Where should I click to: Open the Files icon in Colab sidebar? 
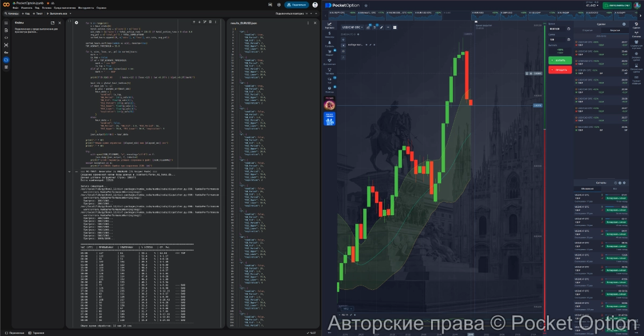6,60
